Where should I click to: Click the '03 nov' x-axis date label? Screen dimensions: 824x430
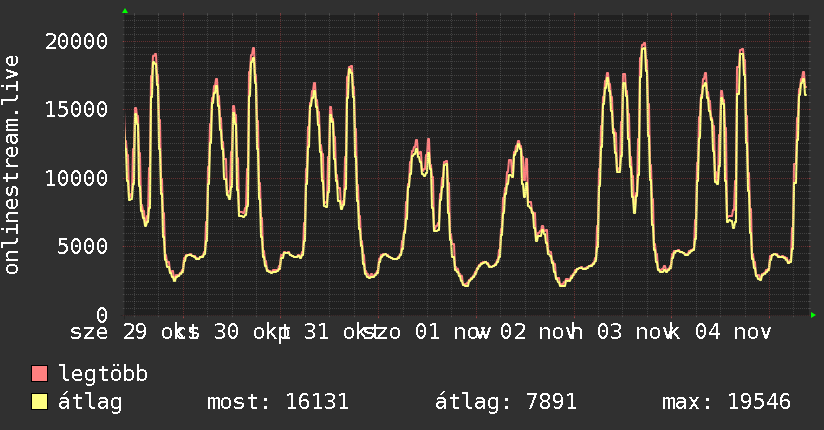[x=635, y=332]
